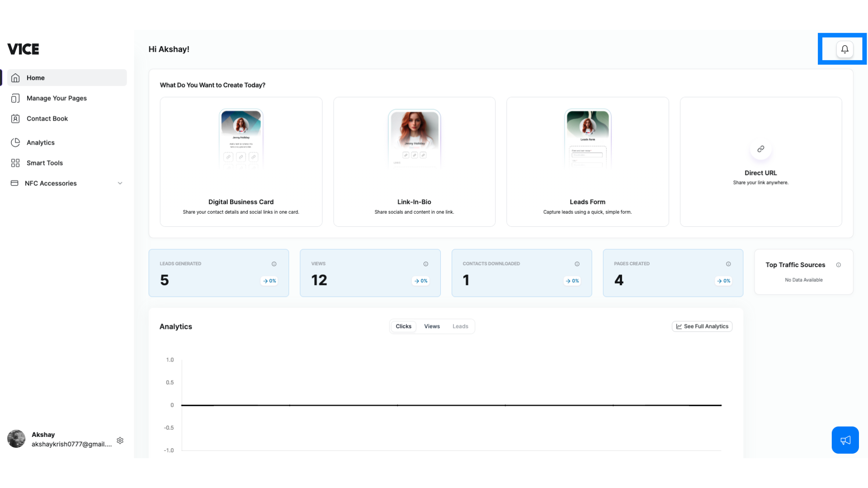Open Contact Book section

coord(47,118)
